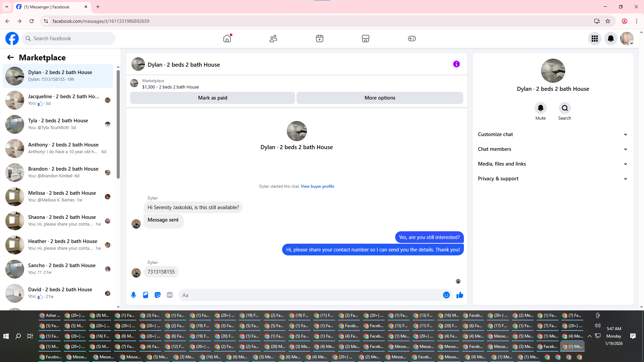This screenshot has width=644, height=362.
Task: Mute the Dylan conversation
Action: pos(540,108)
